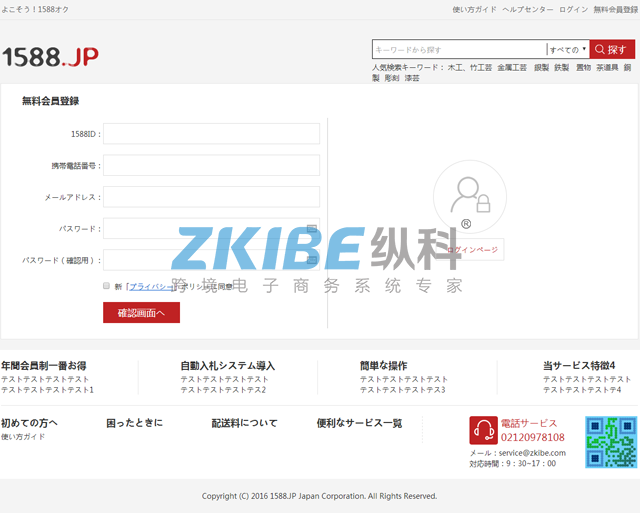The image size is (640, 513).
Task: Click the 竹工芸 popular keyword
Action: click(481, 67)
